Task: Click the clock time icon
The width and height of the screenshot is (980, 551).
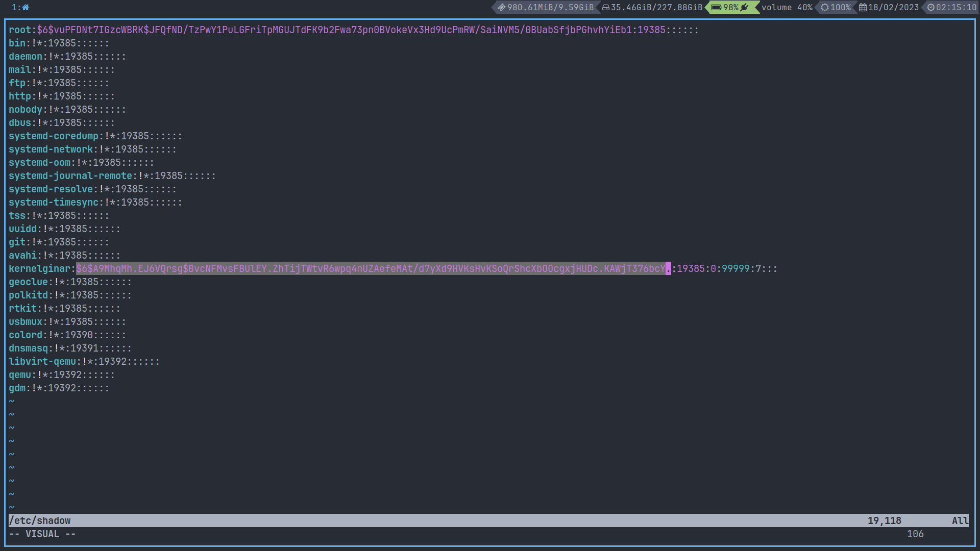Action: (x=931, y=8)
